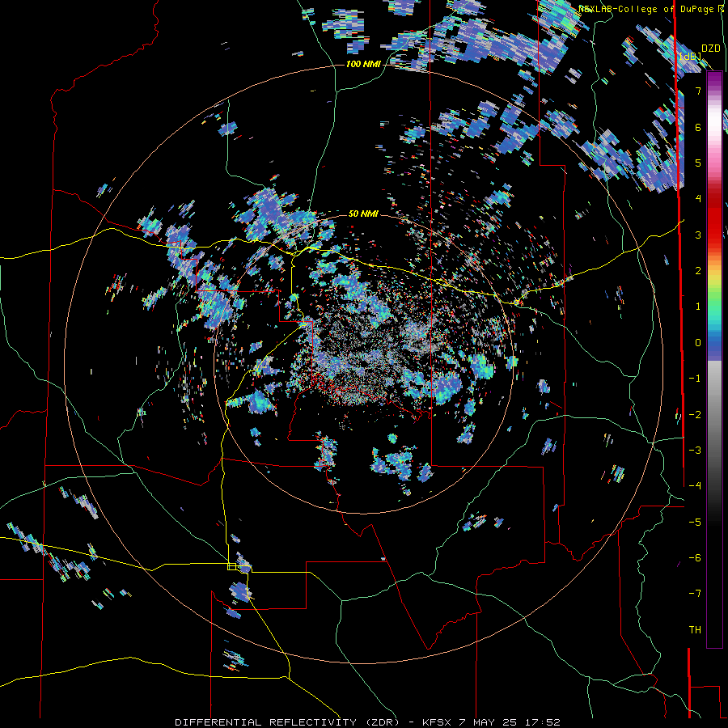The image size is (728, 728).
Task: Click the -4 value on color scale
Action: (695, 486)
